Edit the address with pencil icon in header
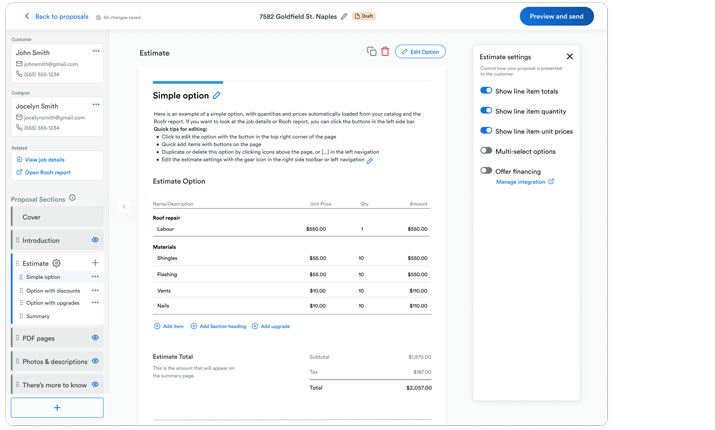Image resolution: width=715 pixels, height=430 pixels. 344,16
